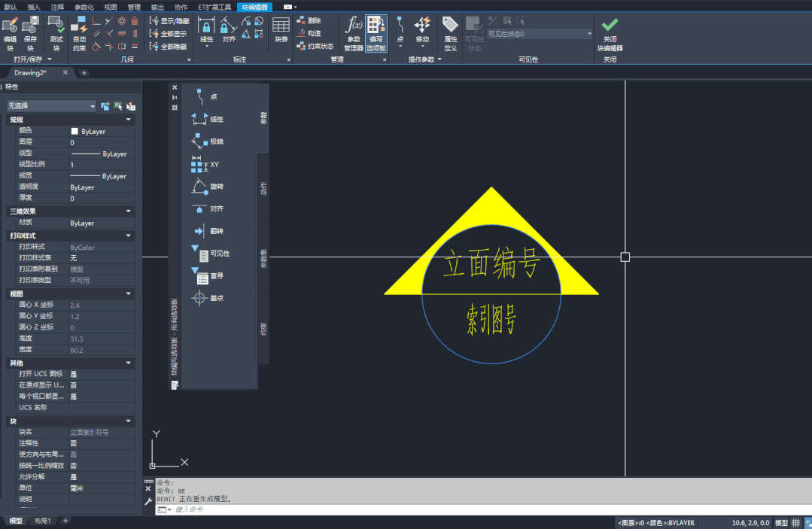The width and height of the screenshot is (812, 529).
Task: Switch to the 注释 ribbon tab
Action: pyautogui.click(x=57, y=7)
